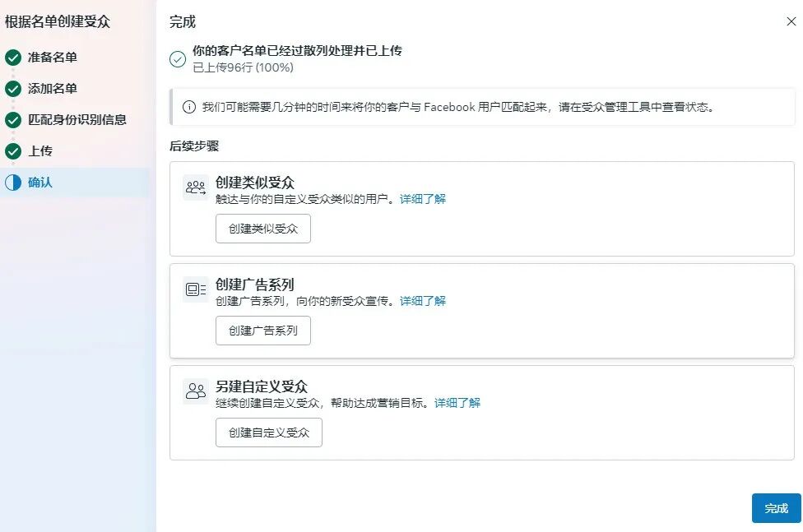Image resolution: width=803 pixels, height=532 pixels.
Task: Click the half-filled circle icon beside 确认
Action: tap(12, 183)
